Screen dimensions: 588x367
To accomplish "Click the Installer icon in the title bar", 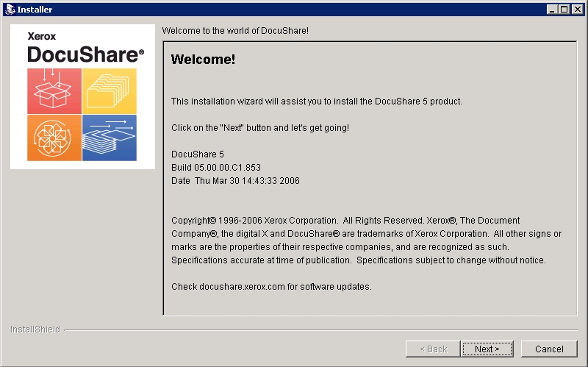I will click(10, 10).
